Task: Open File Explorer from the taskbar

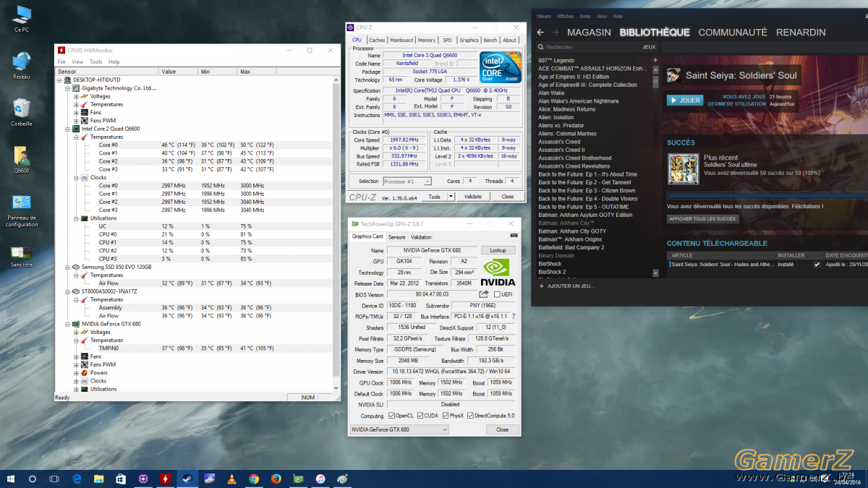Action: tap(98, 479)
